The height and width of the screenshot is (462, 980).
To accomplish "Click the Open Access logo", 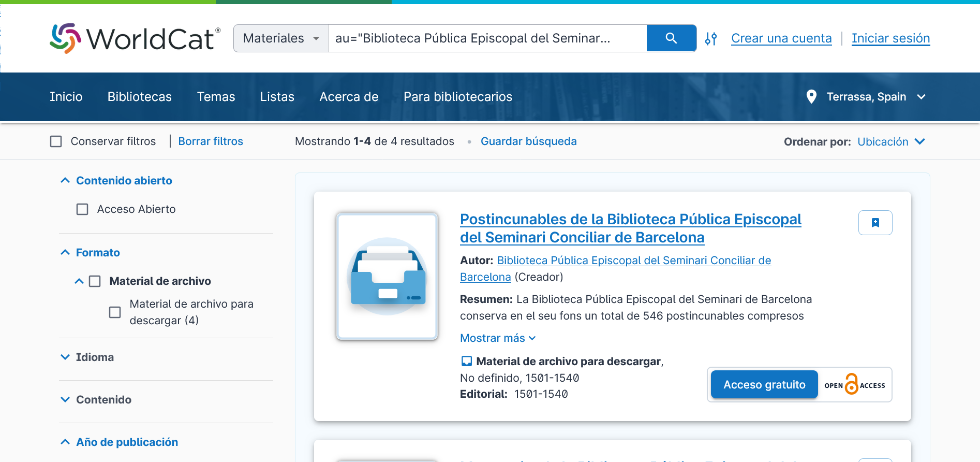I will tap(855, 385).
